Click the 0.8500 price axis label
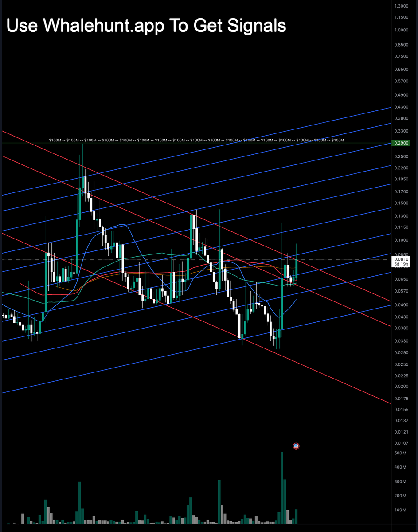Image resolution: width=418 pixels, height=532 pixels. 401,45
